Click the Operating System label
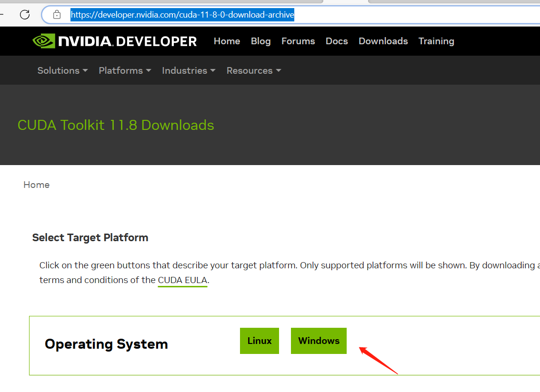540x392 pixels. point(106,344)
